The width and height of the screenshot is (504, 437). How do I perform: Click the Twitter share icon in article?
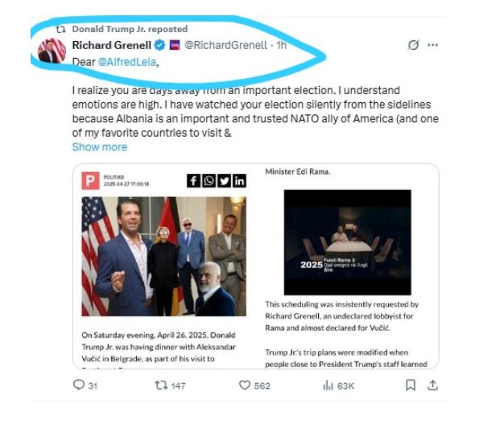click(224, 181)
